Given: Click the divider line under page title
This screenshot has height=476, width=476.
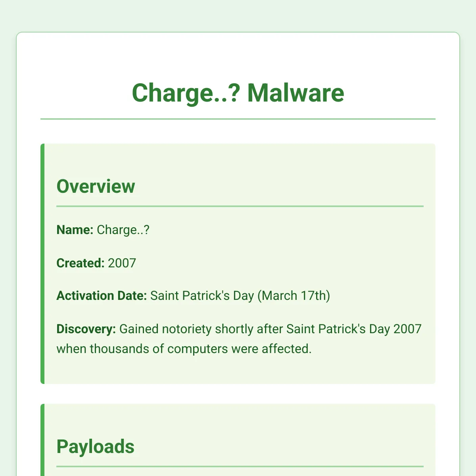Looking at the screenshot, I should (238, 119).
